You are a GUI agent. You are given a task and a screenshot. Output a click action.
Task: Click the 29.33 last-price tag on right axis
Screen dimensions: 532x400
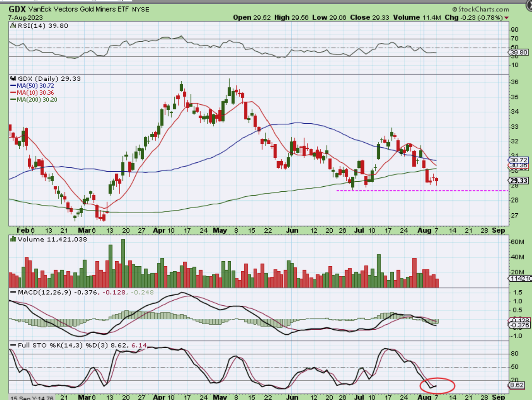click(519, 181)
